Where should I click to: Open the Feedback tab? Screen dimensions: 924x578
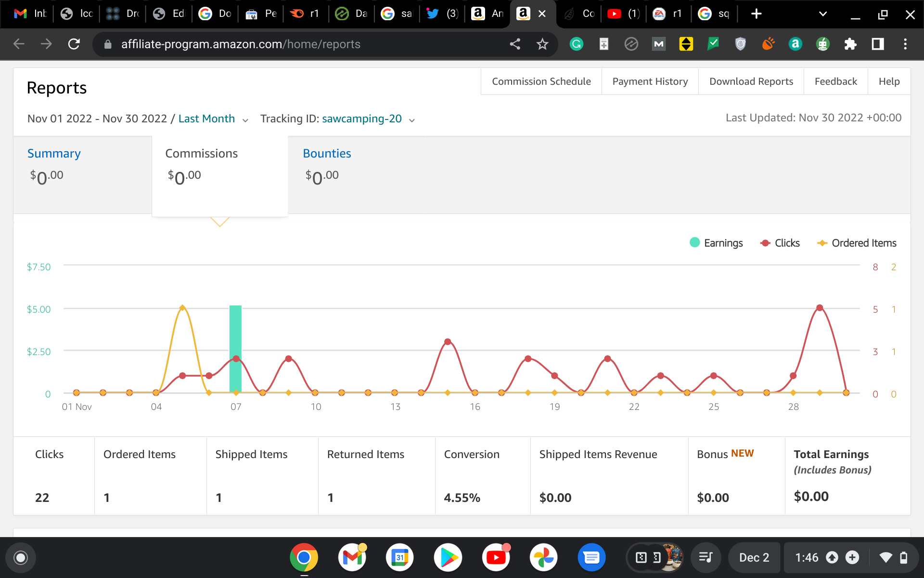pyautogui.click(x=836, y=81)
